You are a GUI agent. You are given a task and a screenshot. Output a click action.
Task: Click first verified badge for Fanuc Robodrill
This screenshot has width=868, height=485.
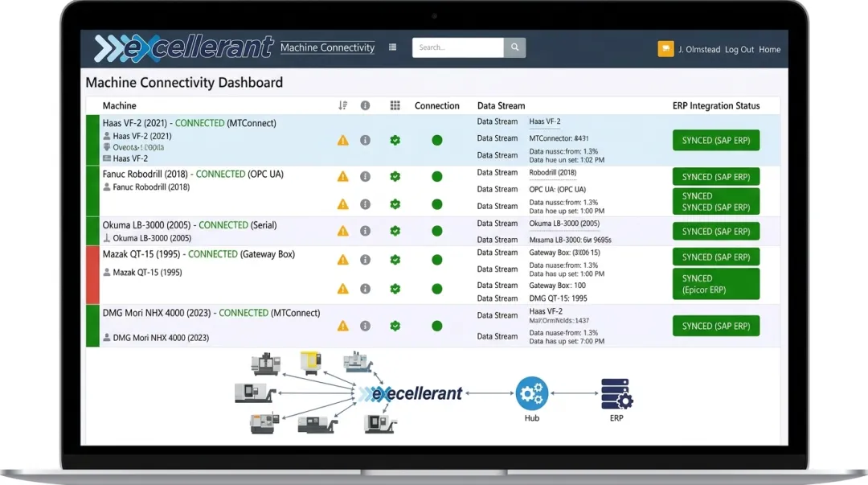pos(395,177)
